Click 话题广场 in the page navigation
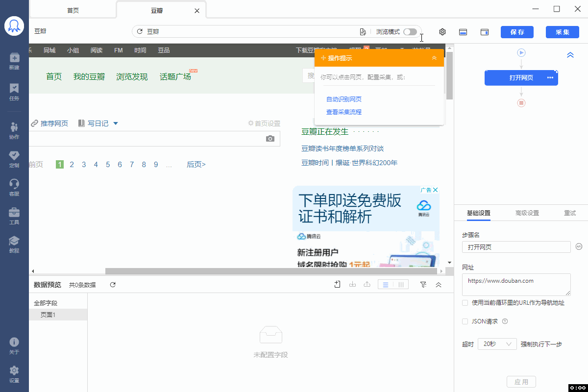This screenshot has width=588, height=392. 175,76
